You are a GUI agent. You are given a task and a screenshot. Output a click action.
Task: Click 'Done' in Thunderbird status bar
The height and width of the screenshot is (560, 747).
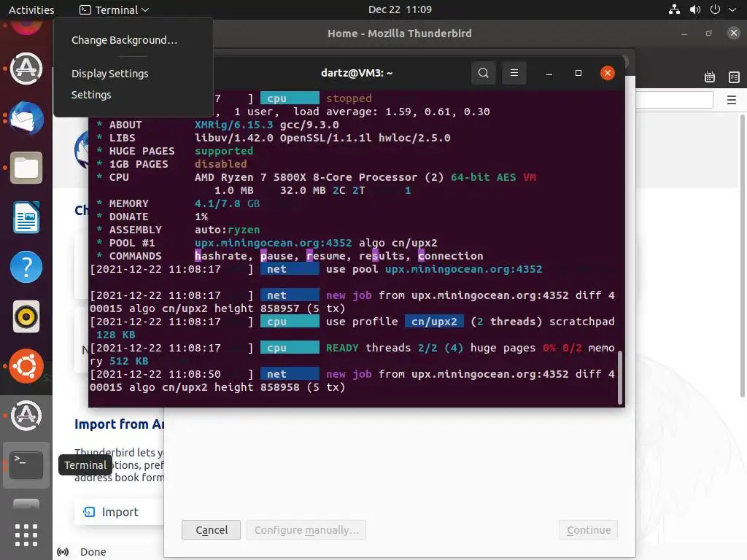pyautogui.click(x=93, y=552)
